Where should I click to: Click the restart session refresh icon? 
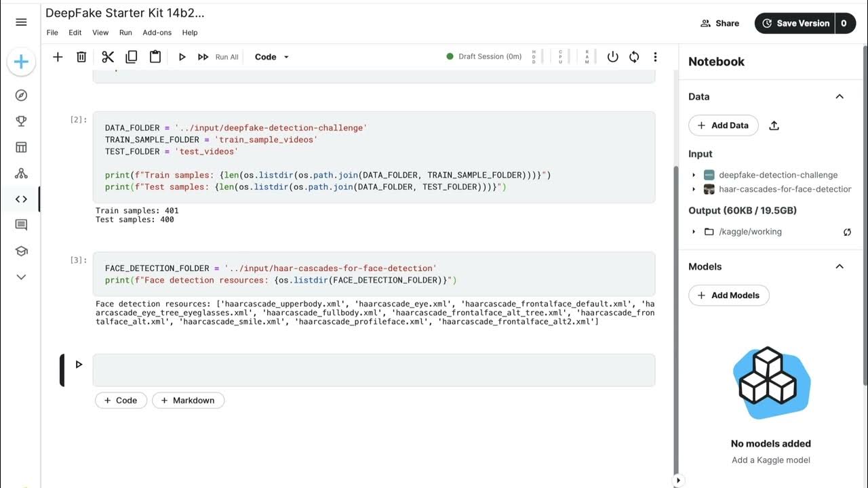pos(634,57)
